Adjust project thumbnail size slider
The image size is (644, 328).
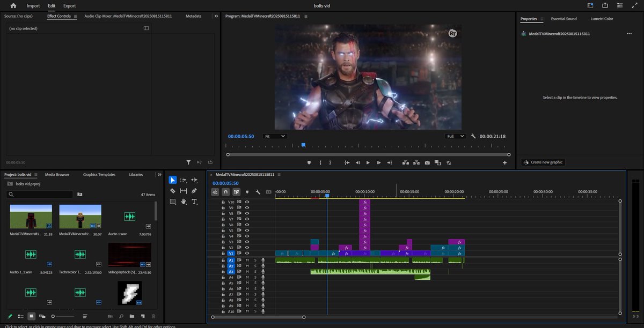[x=53, y=317]
